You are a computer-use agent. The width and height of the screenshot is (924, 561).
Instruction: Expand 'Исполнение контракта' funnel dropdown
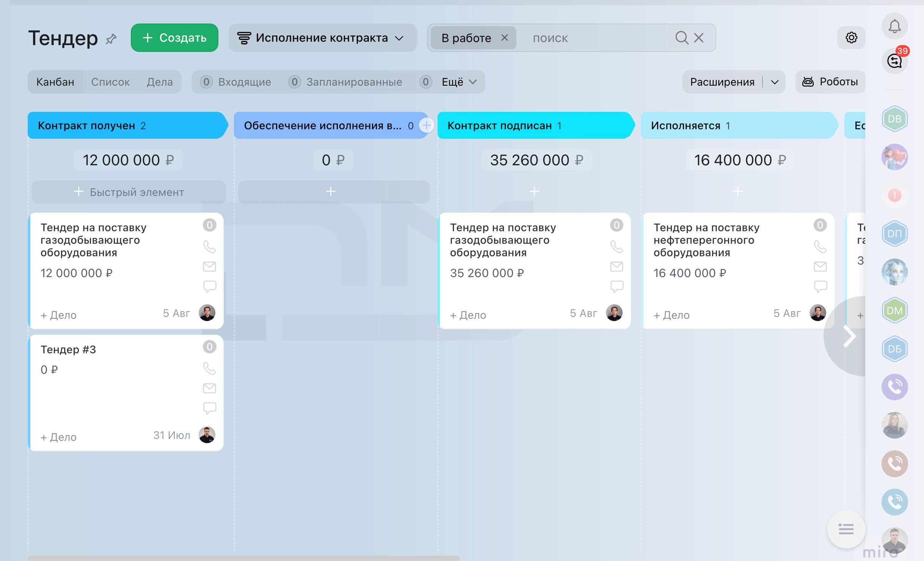tap(323, 38)
